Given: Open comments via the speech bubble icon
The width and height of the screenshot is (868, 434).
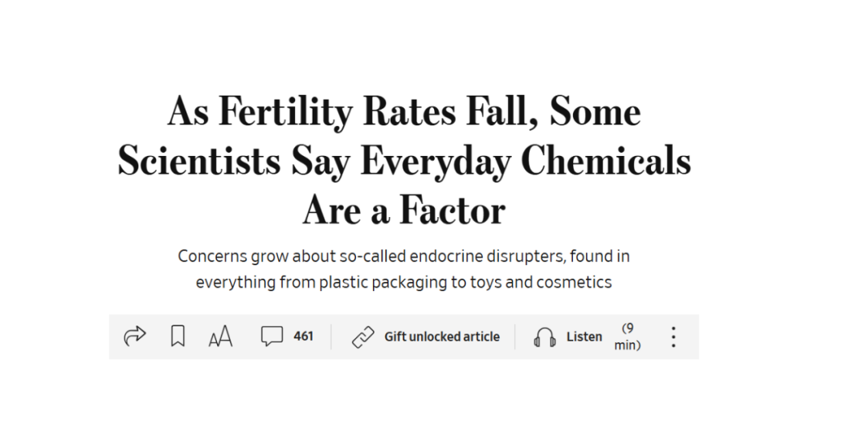Looking at the screenshot, I should pyautogui.click(x=272, y=336).
